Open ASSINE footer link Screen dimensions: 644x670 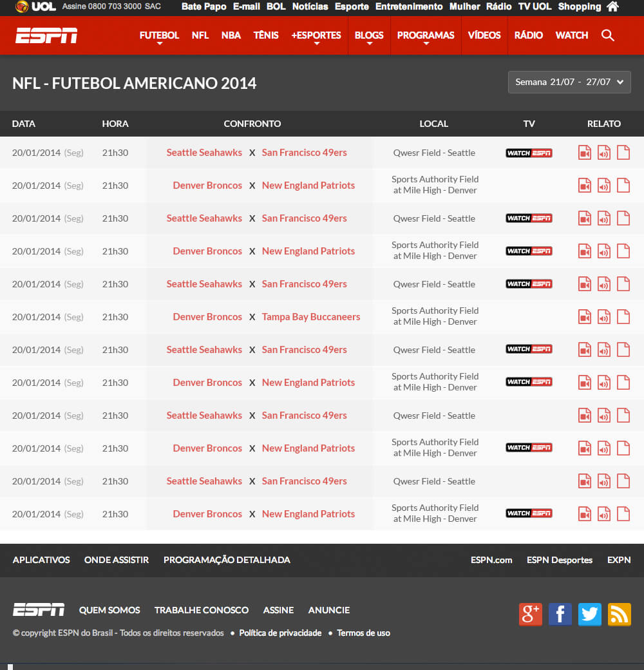click(278, 610)
